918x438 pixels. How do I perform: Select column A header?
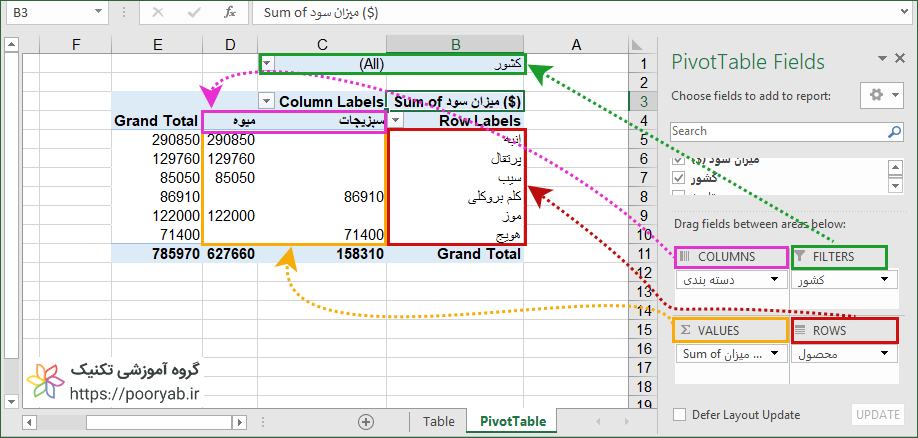point(576,45)
